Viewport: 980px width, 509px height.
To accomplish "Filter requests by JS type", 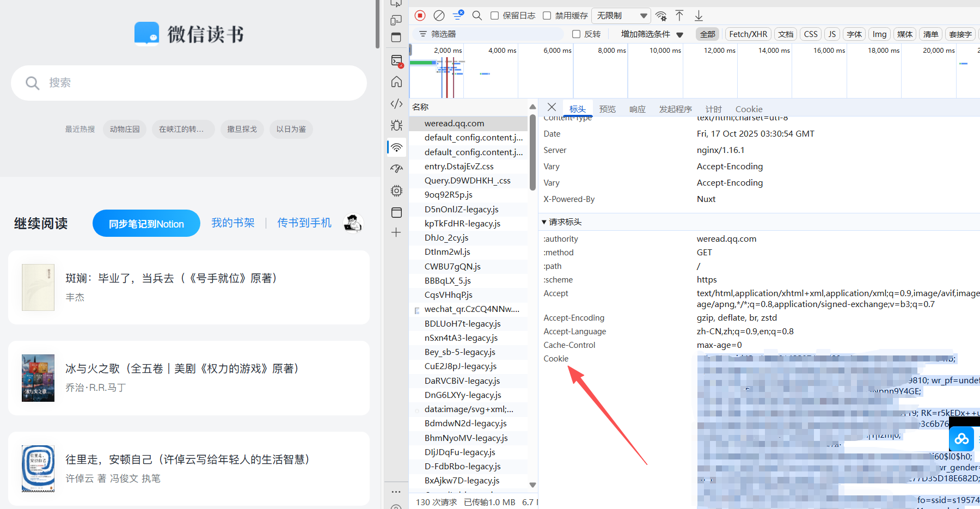I will [x=832, y=34].
